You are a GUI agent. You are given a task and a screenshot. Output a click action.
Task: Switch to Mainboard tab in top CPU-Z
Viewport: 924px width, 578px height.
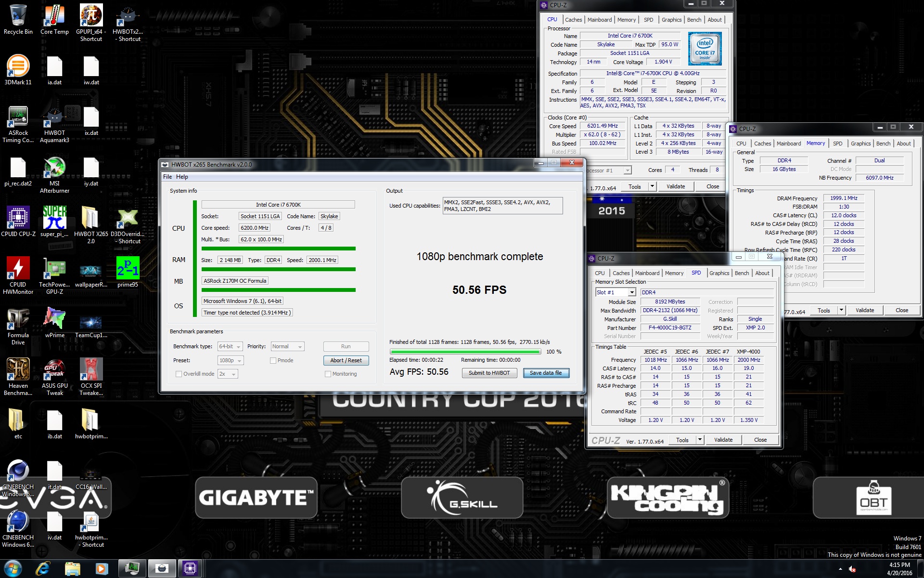pyautogui.click(x=600, y=20)
